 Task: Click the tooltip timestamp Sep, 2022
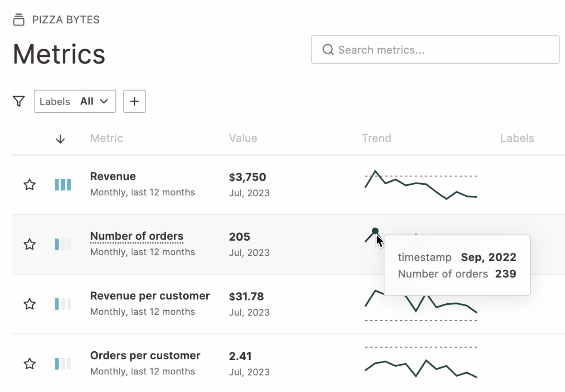(x=488, y=257)
